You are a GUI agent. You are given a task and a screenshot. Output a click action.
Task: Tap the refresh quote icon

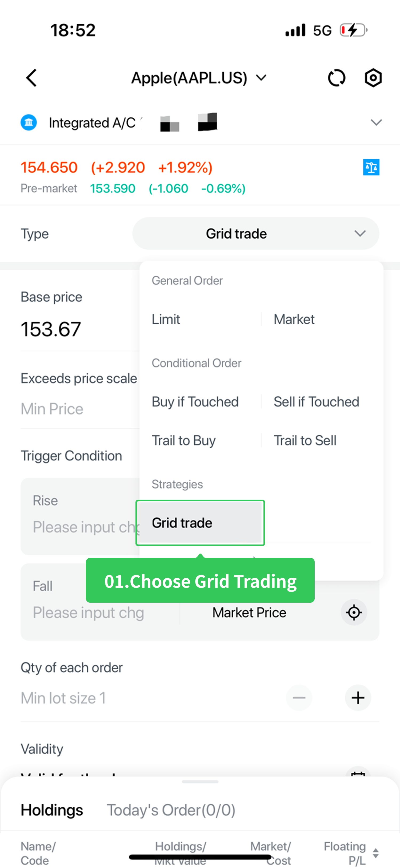(x=336, y=78)
